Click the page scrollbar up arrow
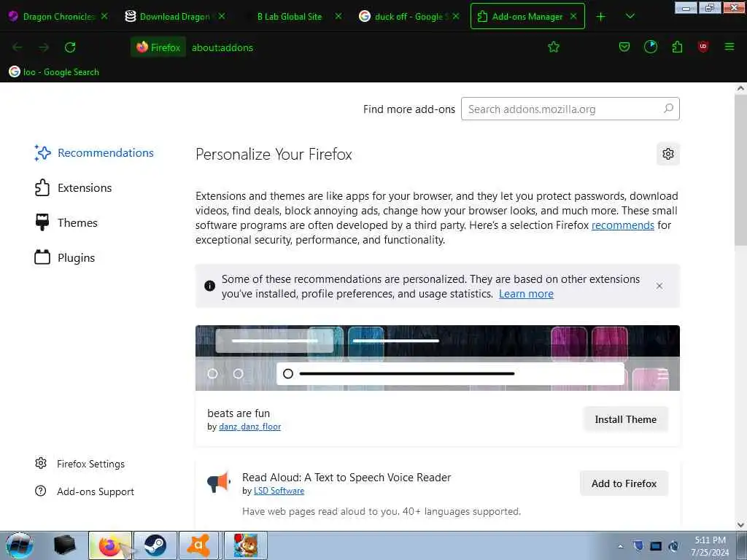The height and width of the screenshot is (560, 747). click(740, 88)
